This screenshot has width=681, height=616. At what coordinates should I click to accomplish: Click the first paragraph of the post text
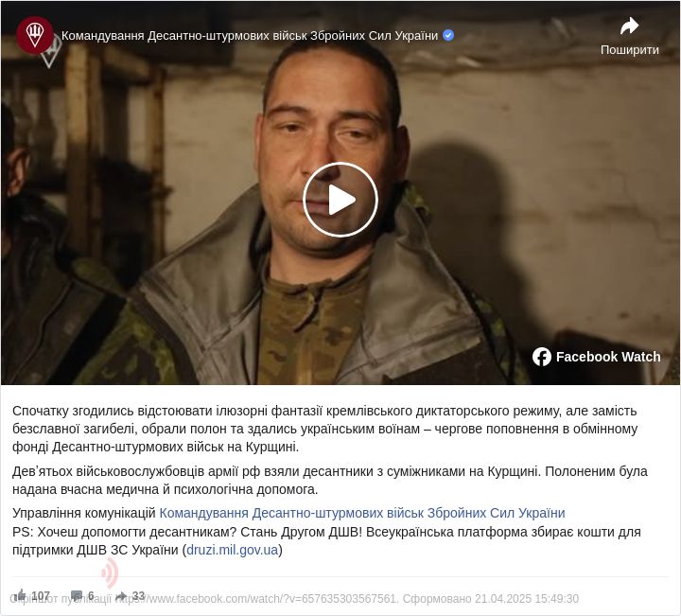pos(324,429)
